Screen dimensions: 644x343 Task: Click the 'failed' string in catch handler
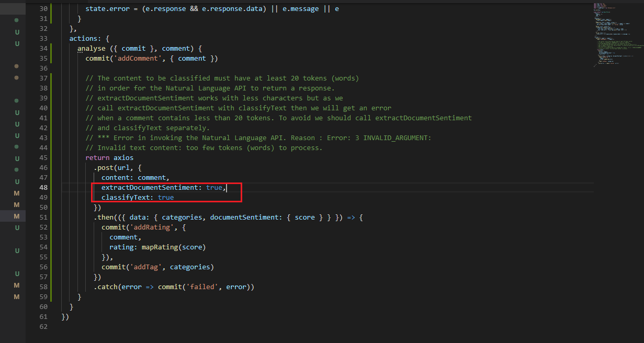point(199,287)
